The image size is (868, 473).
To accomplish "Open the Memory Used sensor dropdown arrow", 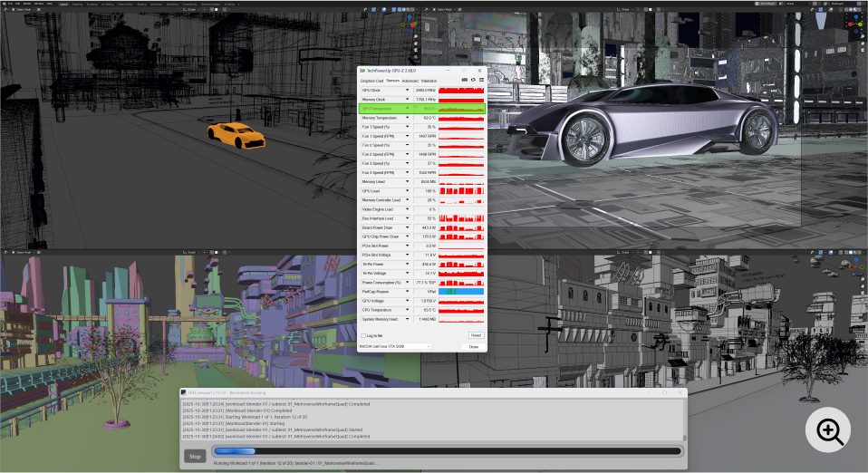I will point(408,182).
